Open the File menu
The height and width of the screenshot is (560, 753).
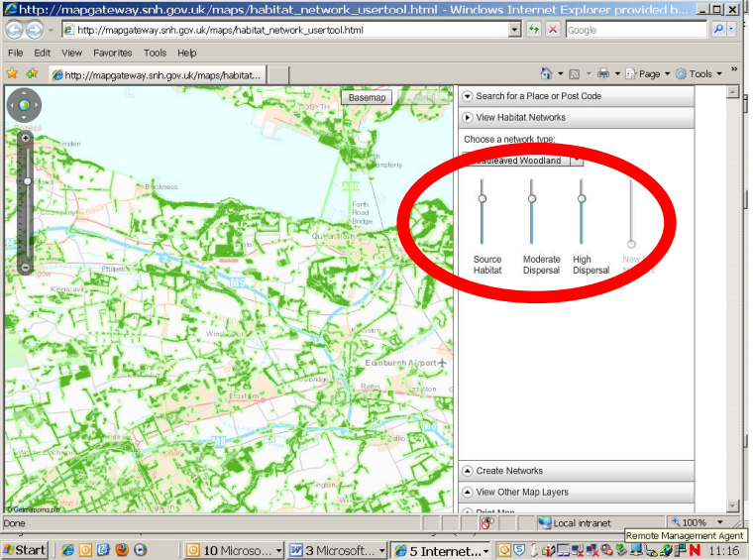pos(16,53)
